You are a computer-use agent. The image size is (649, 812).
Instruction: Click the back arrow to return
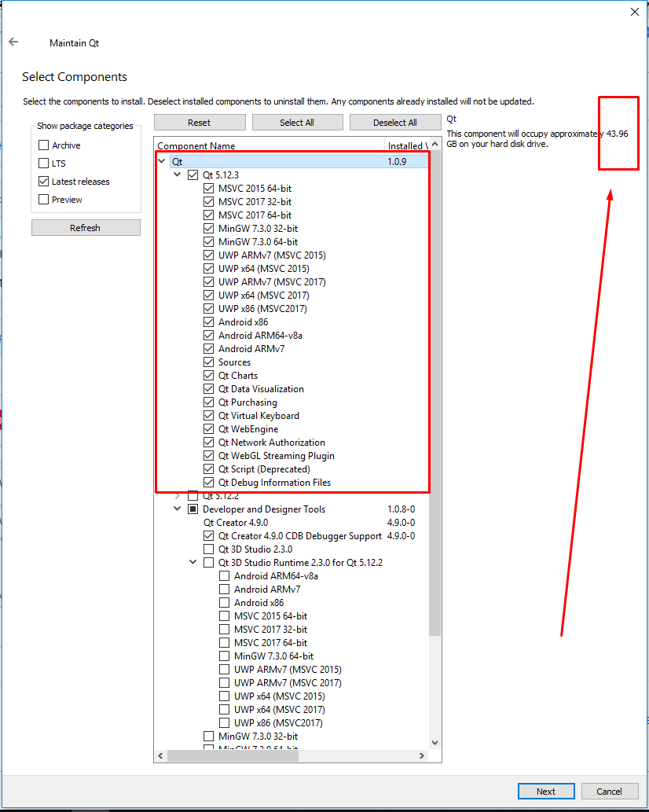tap(13, 42)
